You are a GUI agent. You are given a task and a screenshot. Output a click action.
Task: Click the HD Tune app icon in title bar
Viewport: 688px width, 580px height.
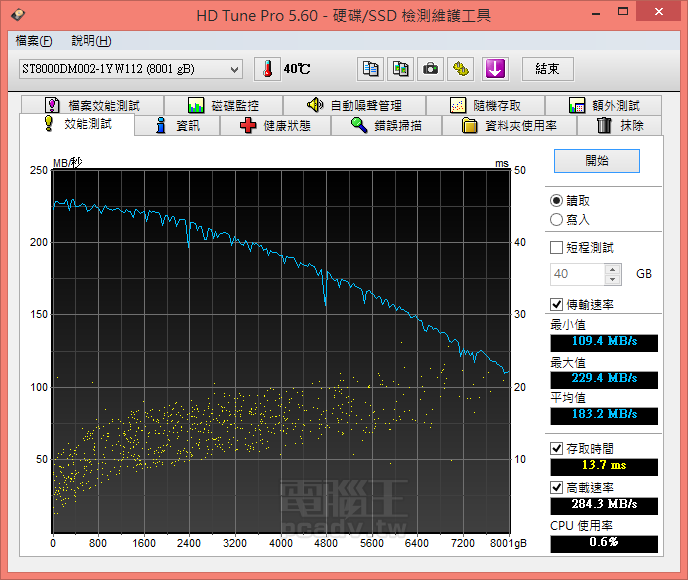click(18, 14)
